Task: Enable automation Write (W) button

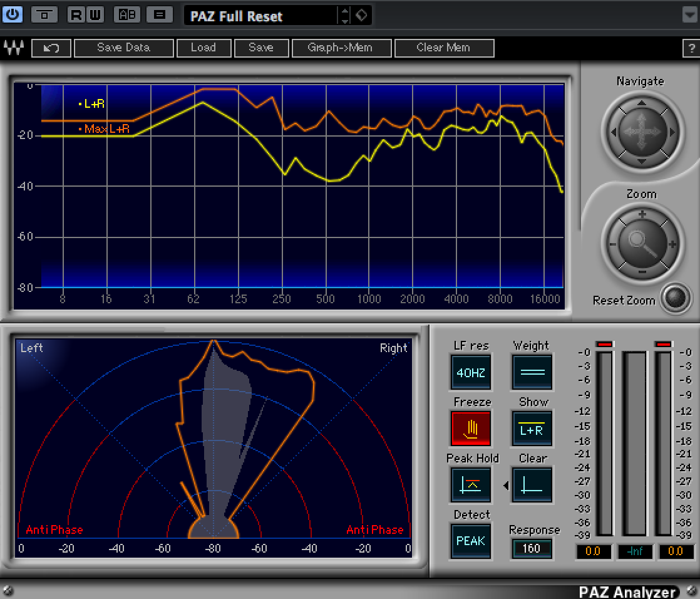Action: [95, 14]
